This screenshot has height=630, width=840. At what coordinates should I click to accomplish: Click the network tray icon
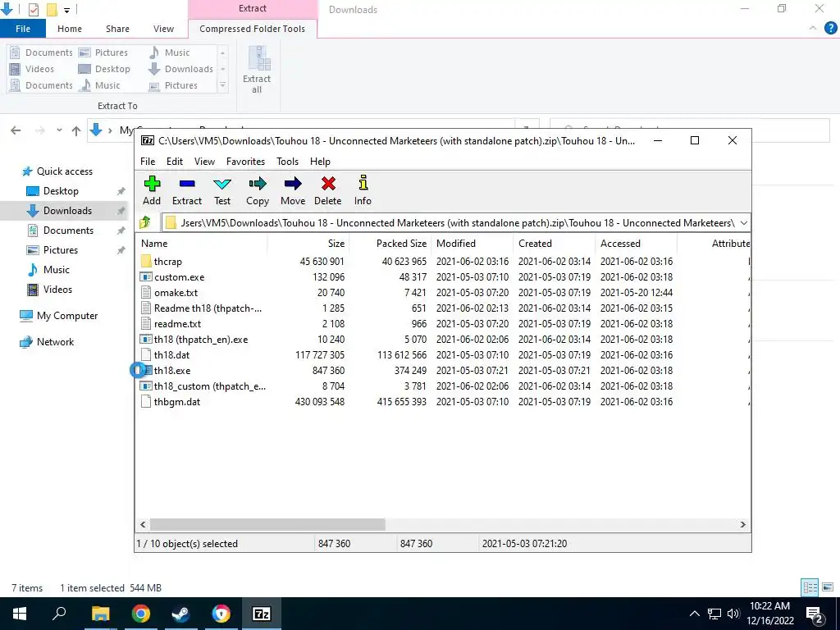tap(714, 614)
